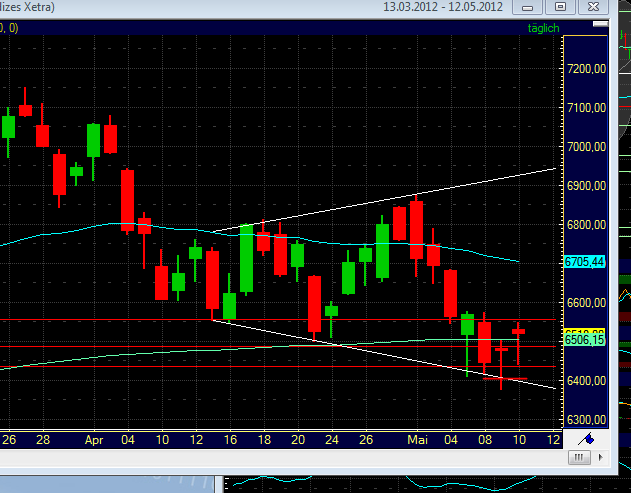
Task: Click the 6600,00 price axis label
Action: [x=586, y=303]
